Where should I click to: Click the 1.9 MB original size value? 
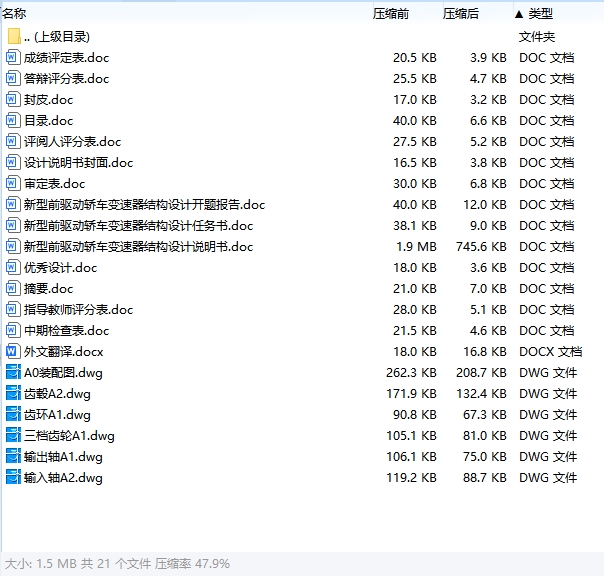tap(416, 247)
